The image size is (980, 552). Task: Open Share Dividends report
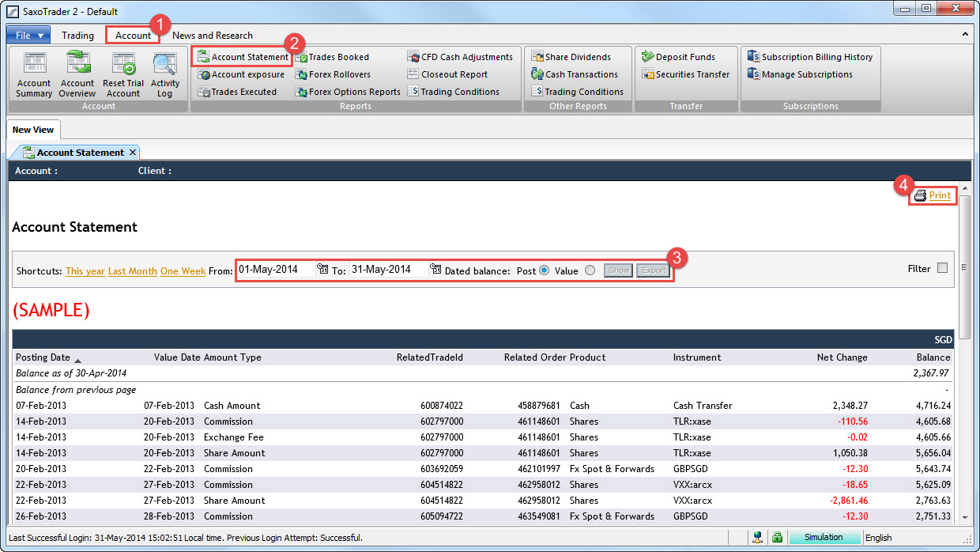coord(571,57)
